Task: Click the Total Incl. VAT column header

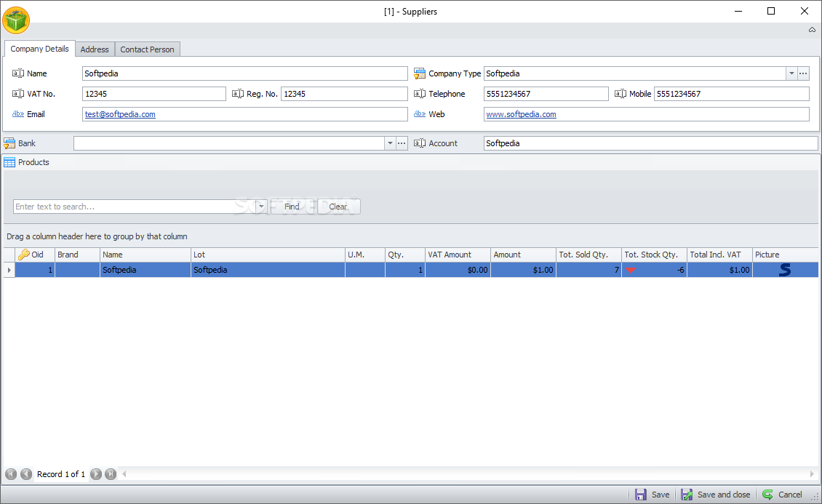Action: (719, 255)
